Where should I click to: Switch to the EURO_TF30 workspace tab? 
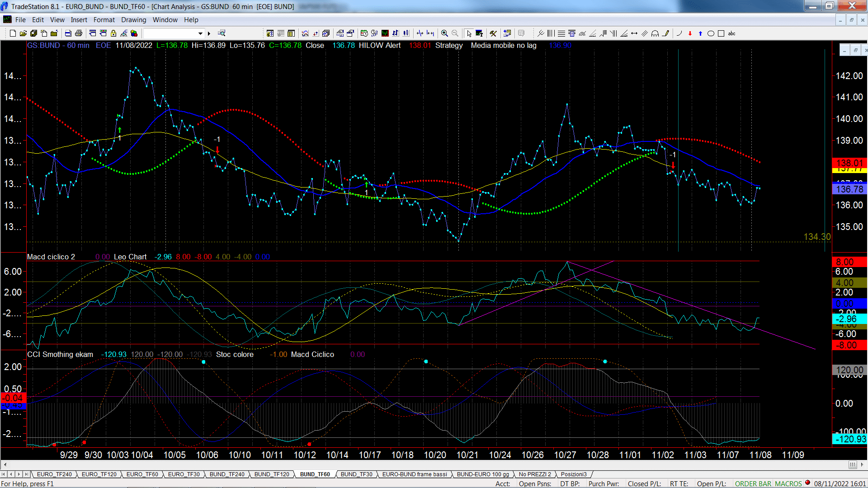[184, 474]
